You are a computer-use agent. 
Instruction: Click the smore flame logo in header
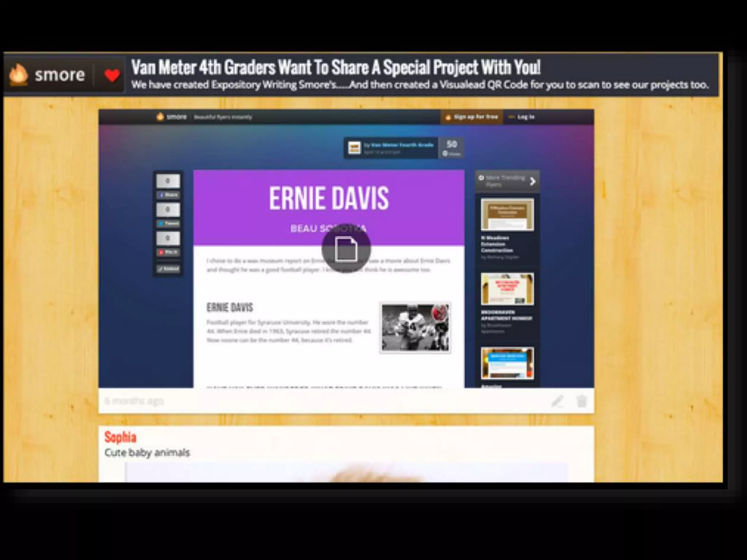[x=19, y=74]
